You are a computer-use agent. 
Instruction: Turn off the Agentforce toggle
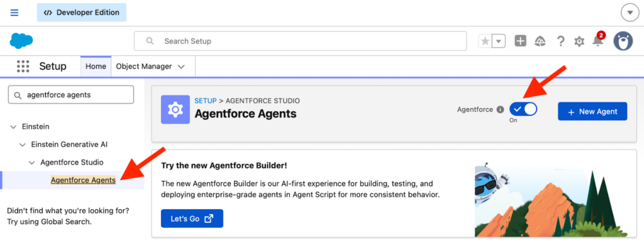pyautogui.click(x=523, y=109)
